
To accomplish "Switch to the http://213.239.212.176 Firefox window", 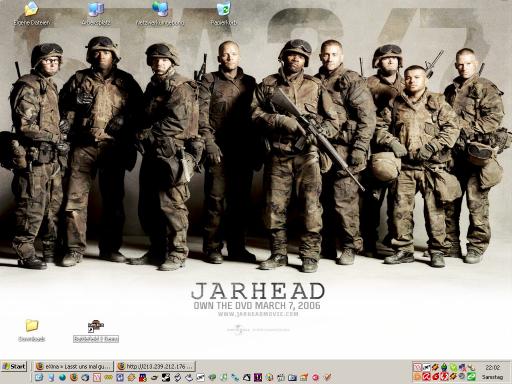I will click(x=156, y=366).
